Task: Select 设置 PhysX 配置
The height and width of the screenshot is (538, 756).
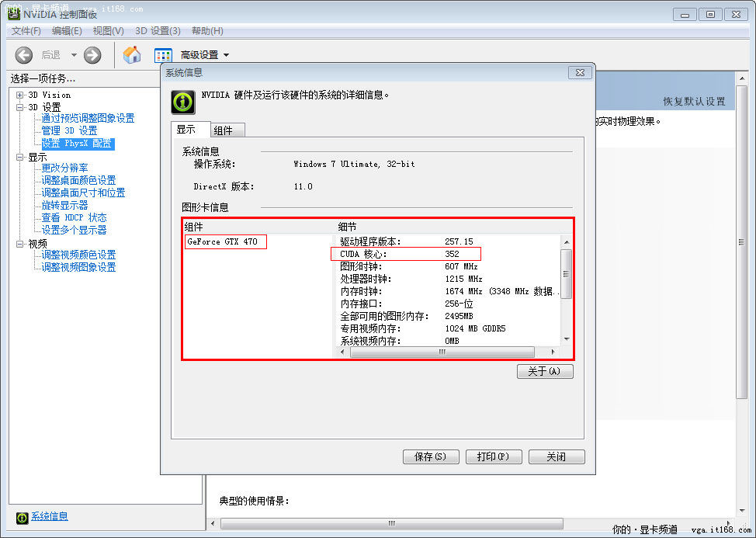Action: pos(78,143)
